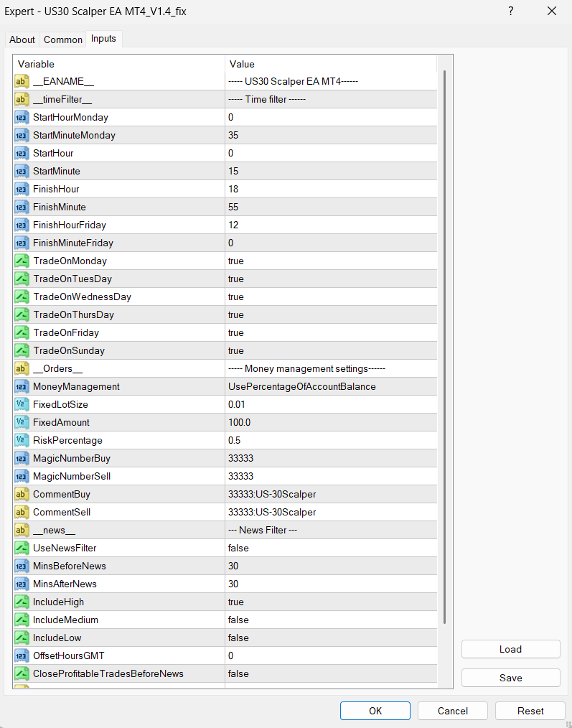This screenshot has height=728, width=572.
Task: Click the string icon beside __EANAME__
Action: pos(22,81)
